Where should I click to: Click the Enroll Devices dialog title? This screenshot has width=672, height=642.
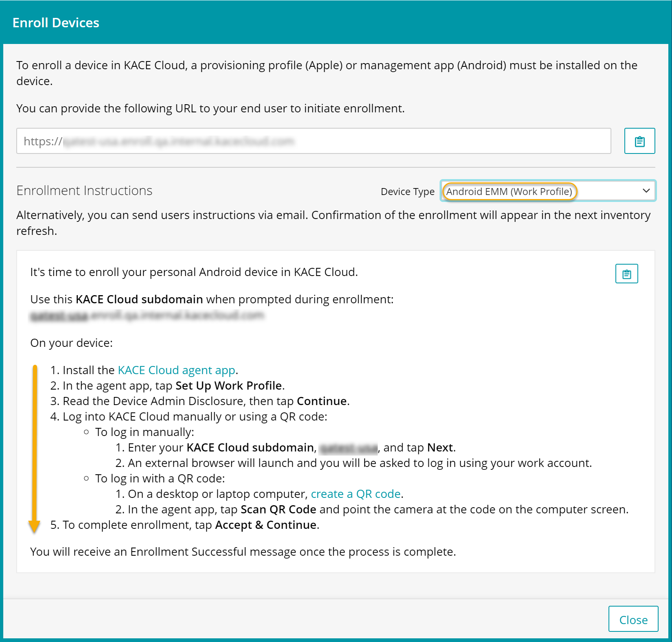pos(56,23)
